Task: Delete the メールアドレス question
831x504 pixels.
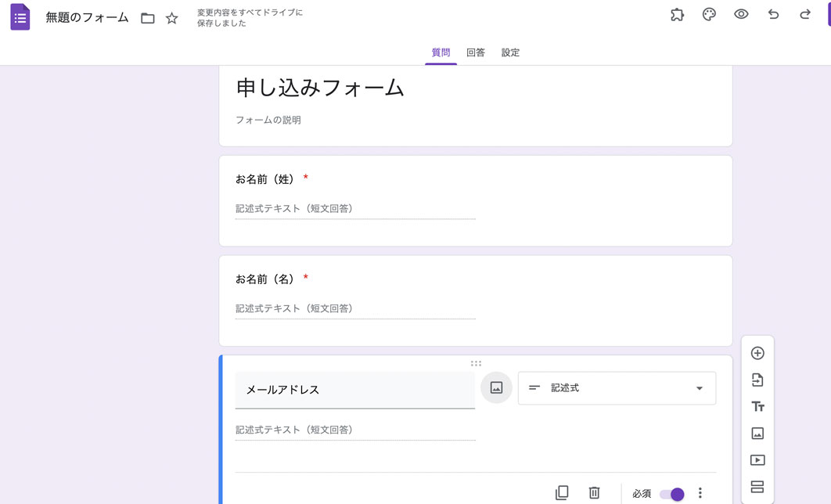Action: point(595,493)
